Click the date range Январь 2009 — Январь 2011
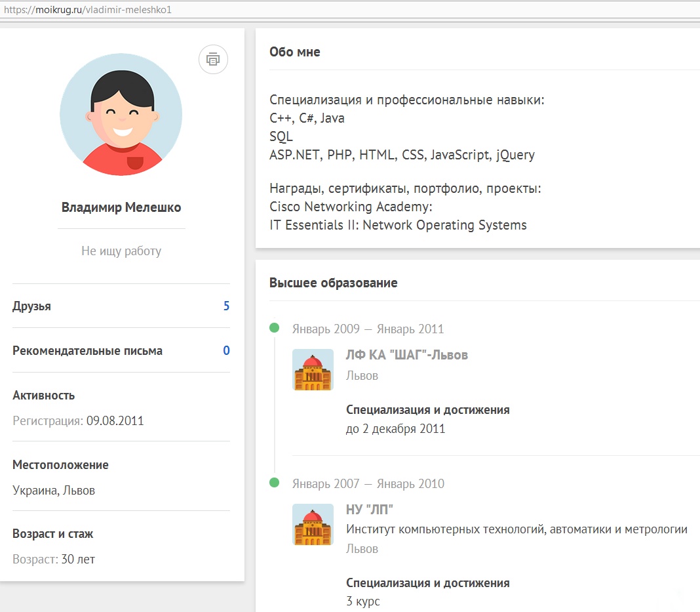This screenshot has width=700, height=612. pyautogui.click(x=368, y=329)
